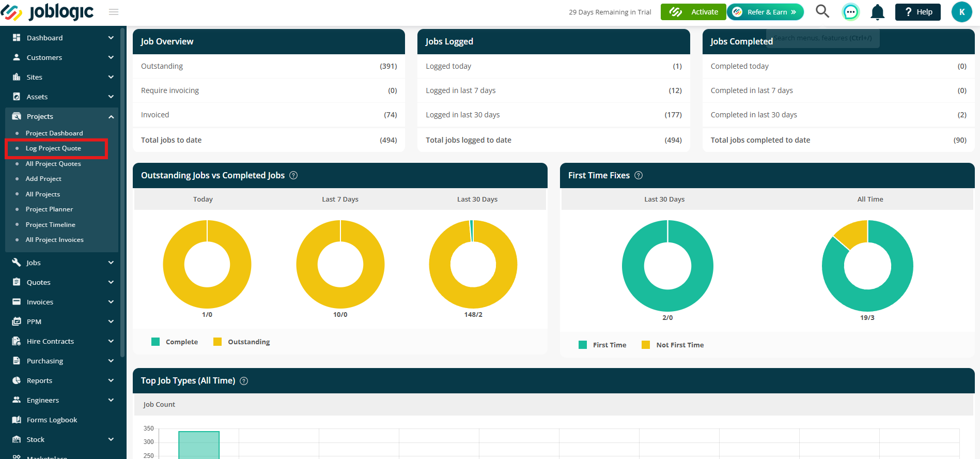Click info icon on Outstanding Jobs vs Completed

coord(293,175)
